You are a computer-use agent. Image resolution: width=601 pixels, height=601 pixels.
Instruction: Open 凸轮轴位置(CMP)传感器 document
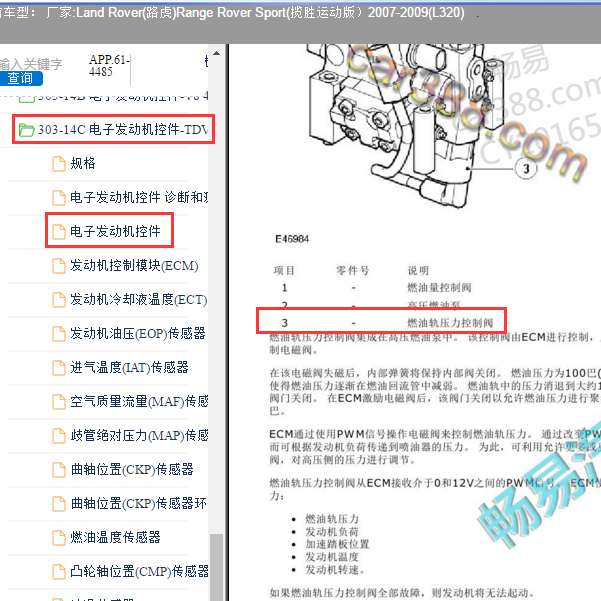point(139,571)
